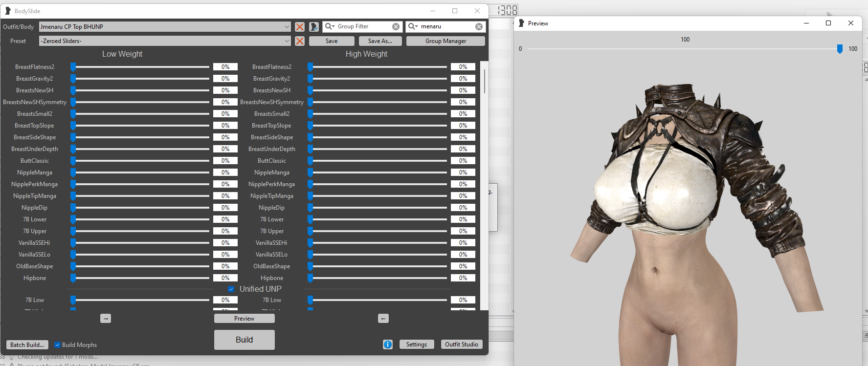This screenshot has width=868, height=366.
Task: Open the Group Manager
Action: pyautogui.click(x=445, y=41)
